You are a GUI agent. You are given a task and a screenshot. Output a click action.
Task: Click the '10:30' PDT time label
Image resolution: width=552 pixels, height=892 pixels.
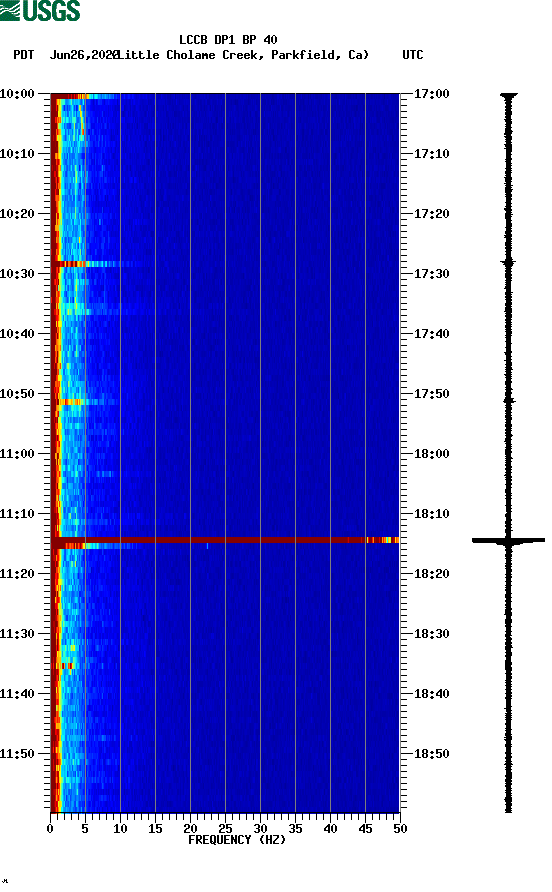(x=17, y=274)
